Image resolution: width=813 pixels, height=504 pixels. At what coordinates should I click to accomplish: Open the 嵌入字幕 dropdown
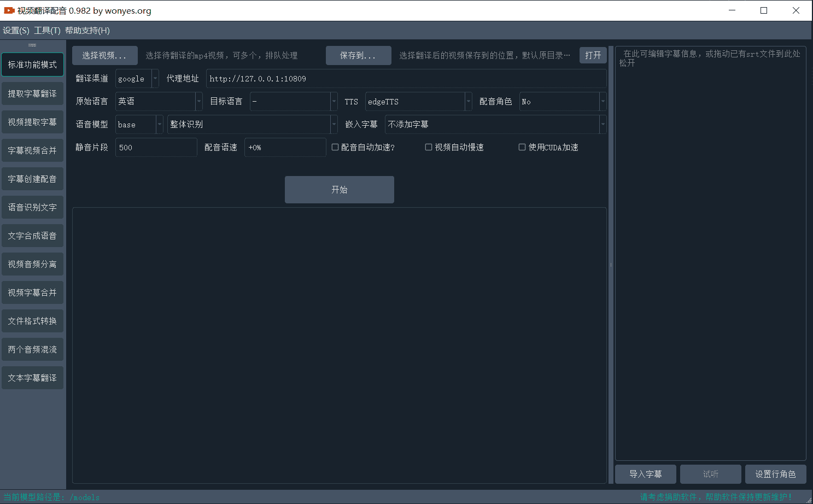tap(495, 125)
